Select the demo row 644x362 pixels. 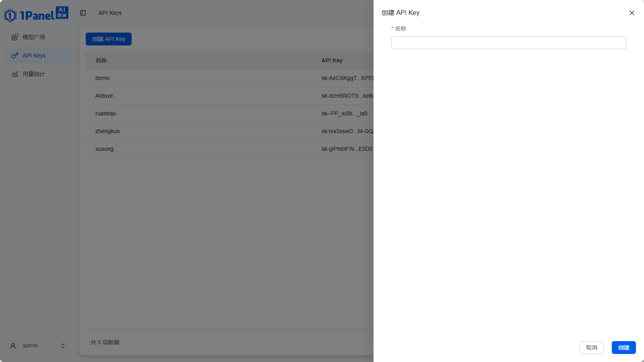(x=229, y=78)
